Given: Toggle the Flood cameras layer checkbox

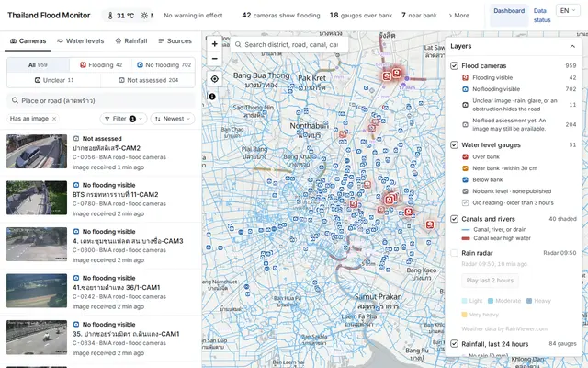Looking at the screenshot, I should pyautogui.click(x=454, y=65).
